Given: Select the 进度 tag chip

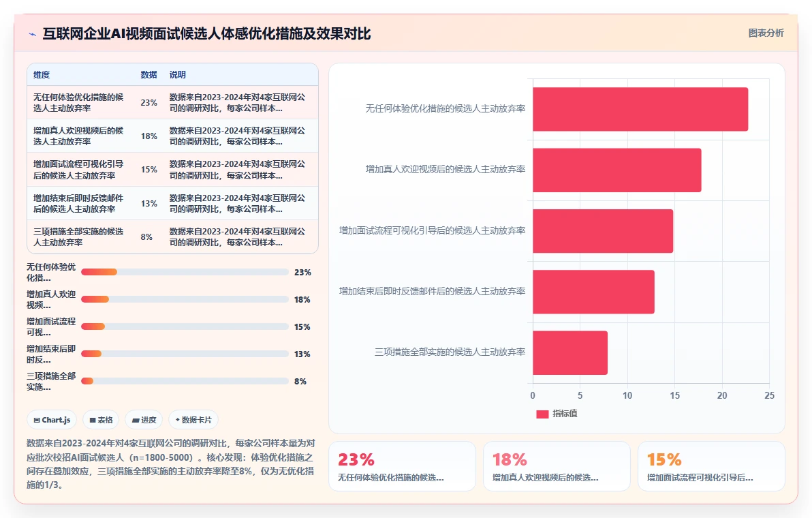Looking at the screenshot, I should 144,420.
